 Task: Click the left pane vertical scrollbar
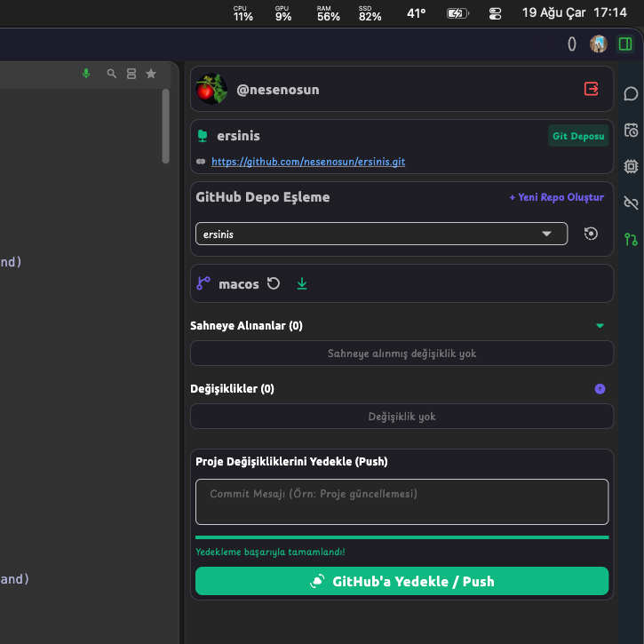[166, 126]
